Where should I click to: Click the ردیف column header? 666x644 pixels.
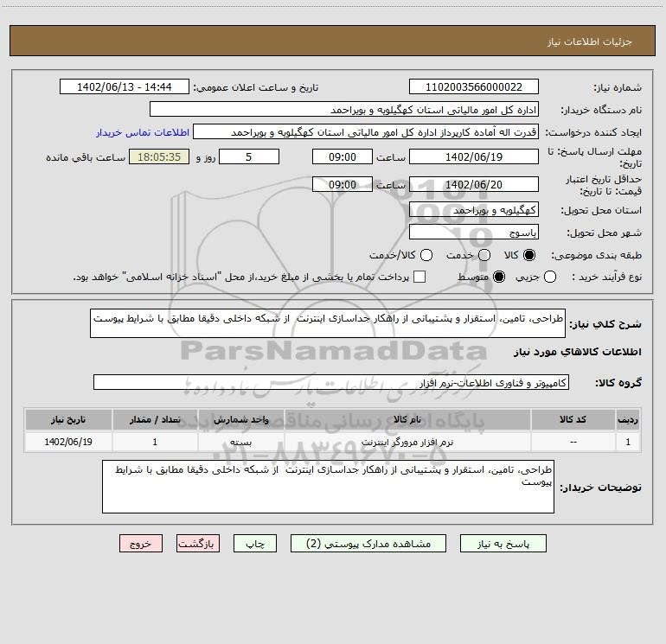(628, 420)
